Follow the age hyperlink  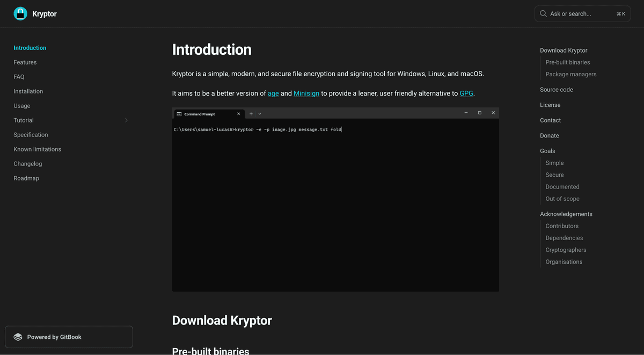(x=273, y=93)
